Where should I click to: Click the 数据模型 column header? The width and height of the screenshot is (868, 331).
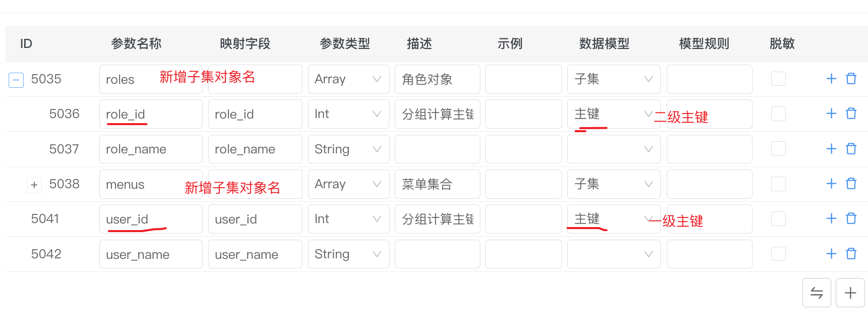point(604,44)
